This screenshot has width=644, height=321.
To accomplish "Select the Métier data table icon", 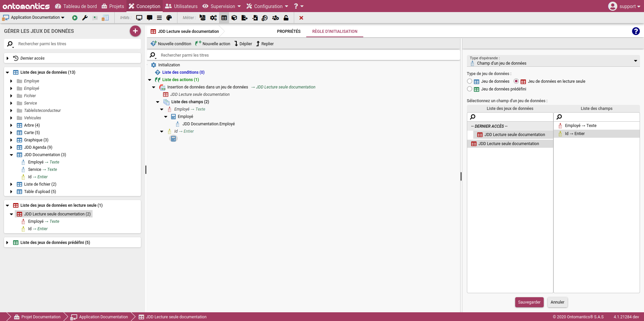I will coord(224,18).
